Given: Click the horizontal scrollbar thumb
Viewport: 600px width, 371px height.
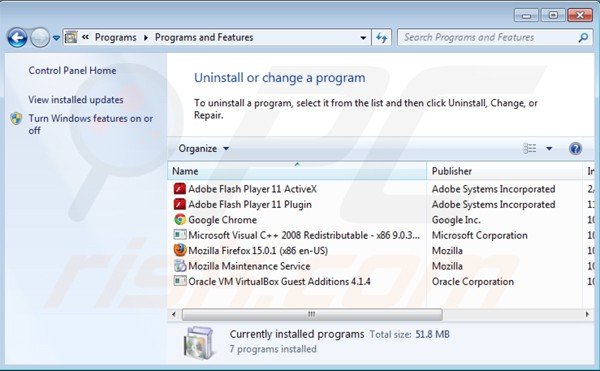Looking at the screenshot, I should [x=312, y=314].
